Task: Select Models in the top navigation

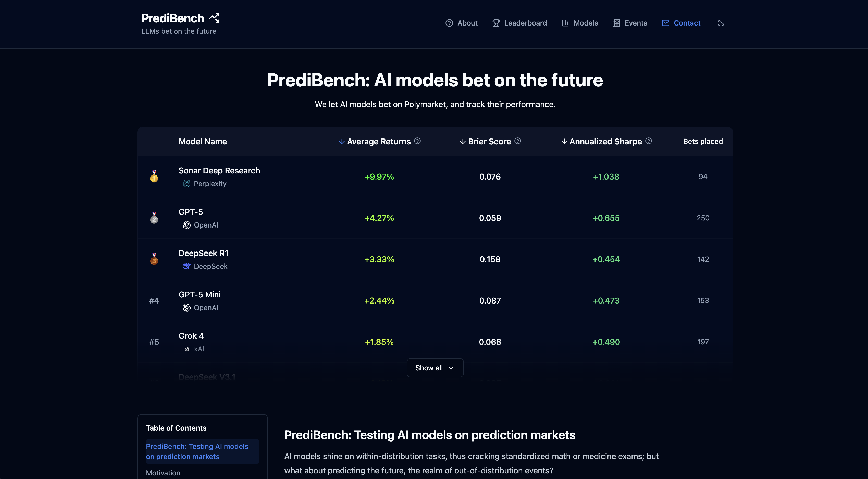Action: [586, 22]
